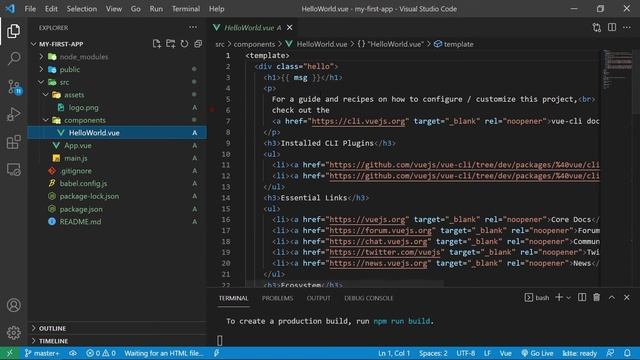This screenshot has width=640, height=360.
Task: Open README.md in the file tree
Action: [80, 222]
